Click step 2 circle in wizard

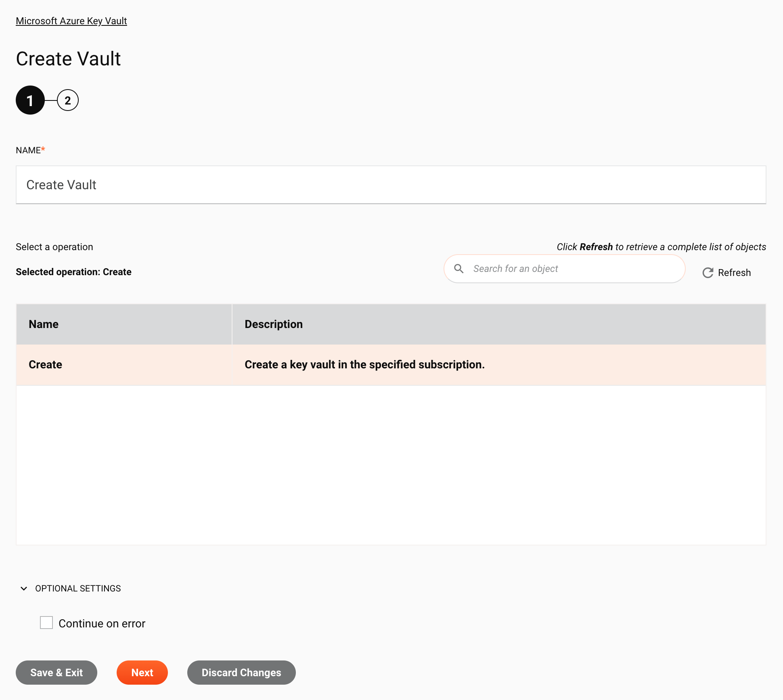67,100
